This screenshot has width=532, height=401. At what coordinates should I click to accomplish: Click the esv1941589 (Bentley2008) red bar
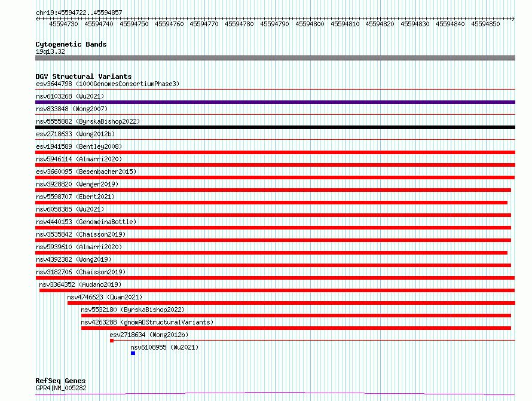coord(275,152)
